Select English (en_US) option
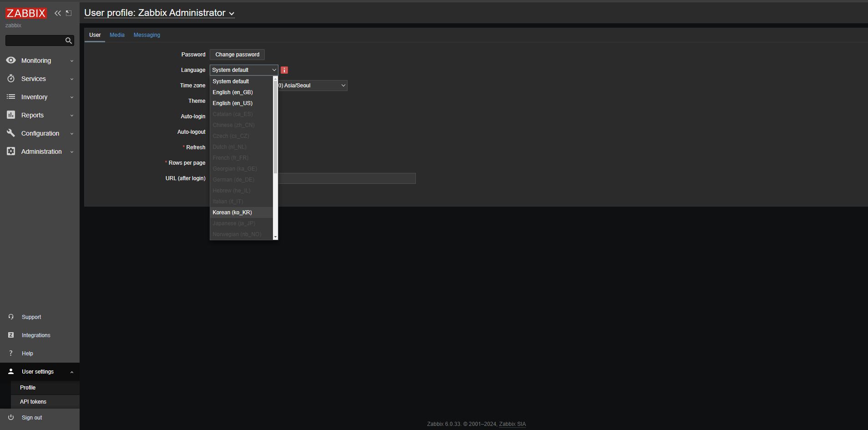 click(241, 103)
